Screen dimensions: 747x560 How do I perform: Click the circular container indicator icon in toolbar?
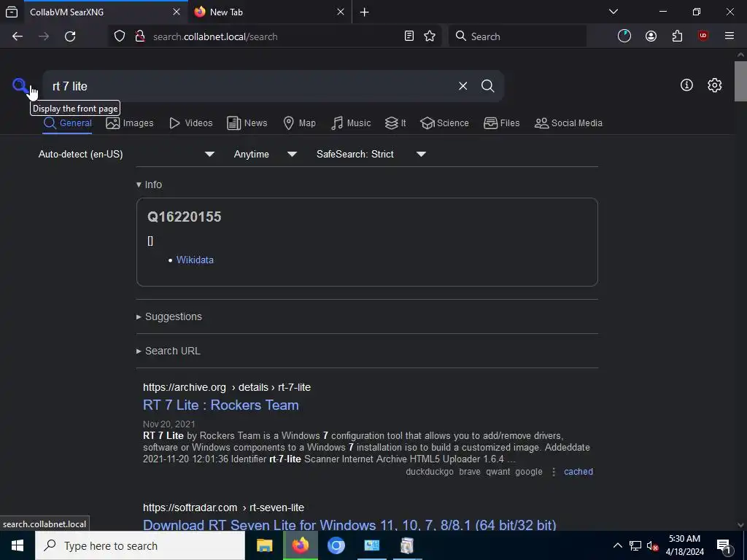tap(624, 36)
